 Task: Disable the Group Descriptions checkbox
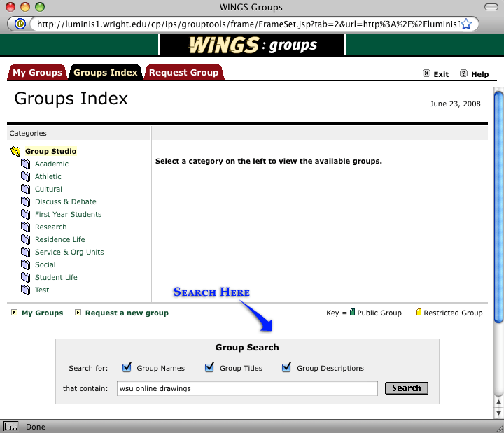click(286, 368)
